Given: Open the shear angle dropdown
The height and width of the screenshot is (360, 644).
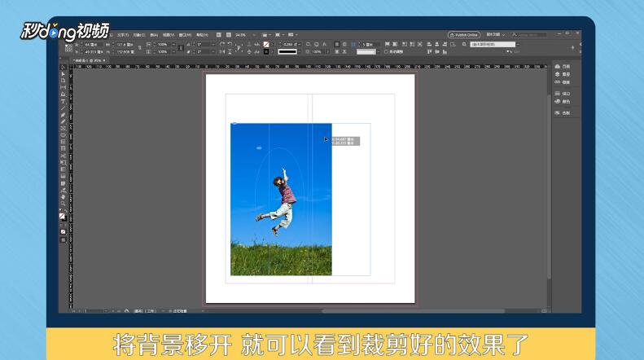Looking at the screenshot, I should (213, 52).
